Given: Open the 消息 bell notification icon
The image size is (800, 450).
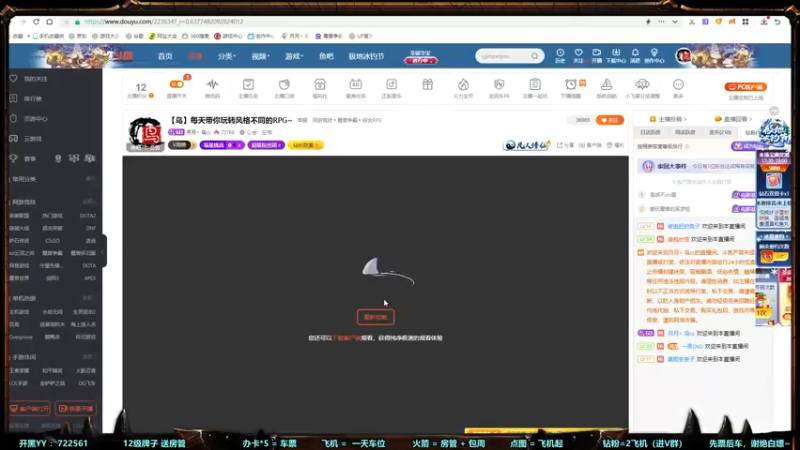Looking at the screenshot, I should pos(635,56).
